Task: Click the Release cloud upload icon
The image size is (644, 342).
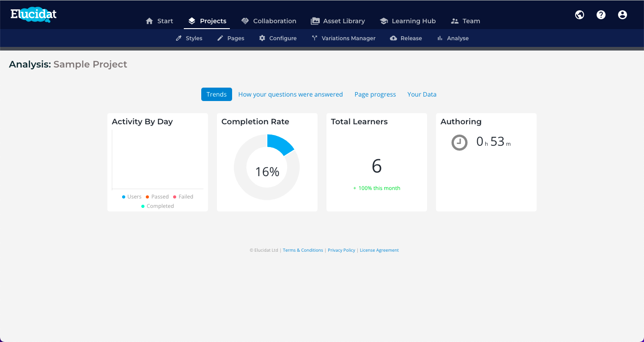Action: point(394,38)
